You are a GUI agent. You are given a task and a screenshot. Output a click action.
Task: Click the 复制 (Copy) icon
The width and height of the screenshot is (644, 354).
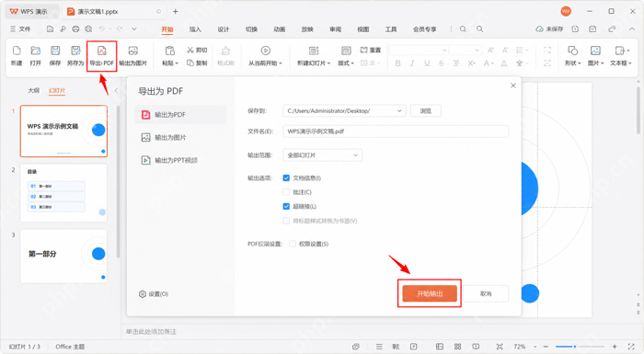click(190, 63)
